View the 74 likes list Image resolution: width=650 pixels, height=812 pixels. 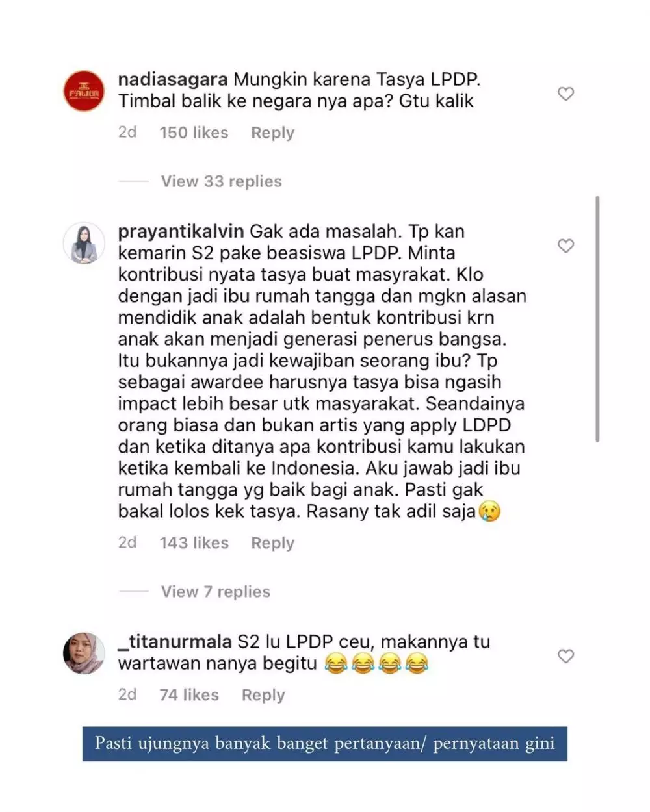(189, 695)
